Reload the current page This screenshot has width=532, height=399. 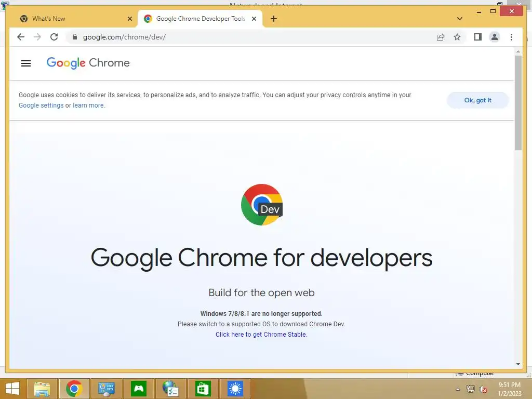[x=54, y=37]
